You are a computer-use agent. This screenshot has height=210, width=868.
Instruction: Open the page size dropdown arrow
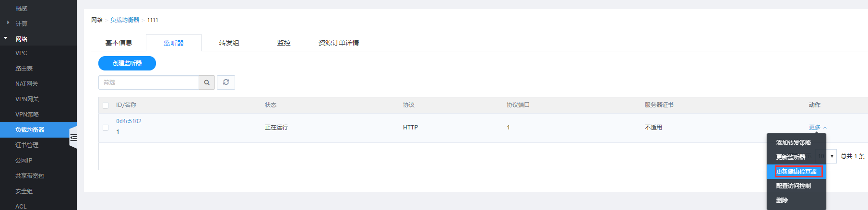(x=832, y=156)
